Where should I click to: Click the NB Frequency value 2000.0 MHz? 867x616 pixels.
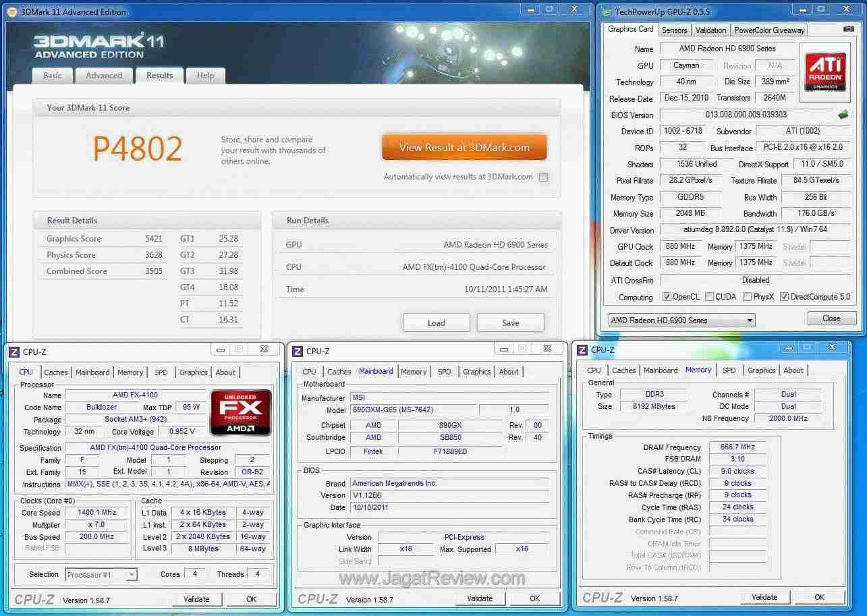tap(788, 419)
